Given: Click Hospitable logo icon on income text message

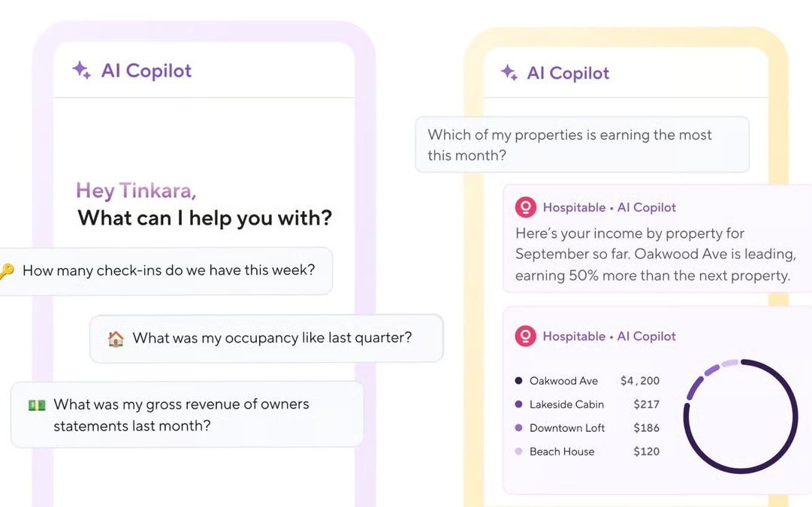Looking at the screenshot, I should coord(525,207).
